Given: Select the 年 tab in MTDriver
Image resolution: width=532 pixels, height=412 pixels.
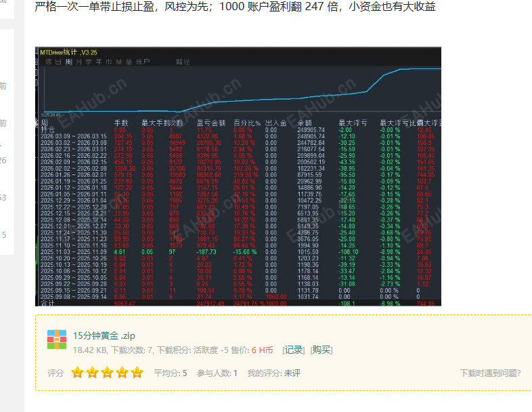Looking at the screenshot, I should point(99,62).
